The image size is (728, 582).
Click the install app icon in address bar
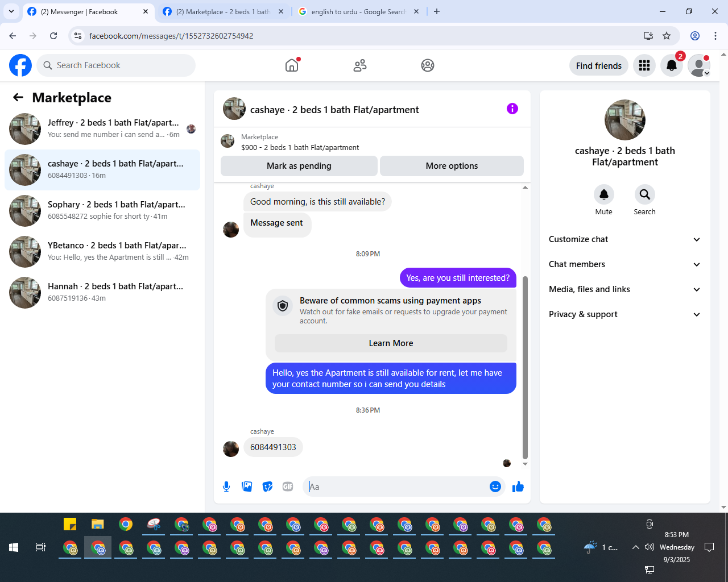(x=648, y=36)
